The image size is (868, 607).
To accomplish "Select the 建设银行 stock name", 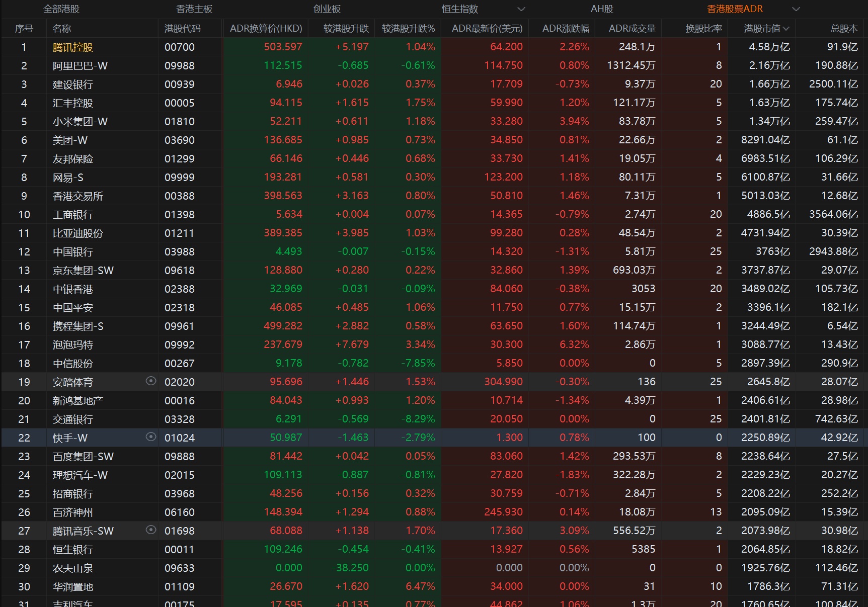I will point(73,84).
